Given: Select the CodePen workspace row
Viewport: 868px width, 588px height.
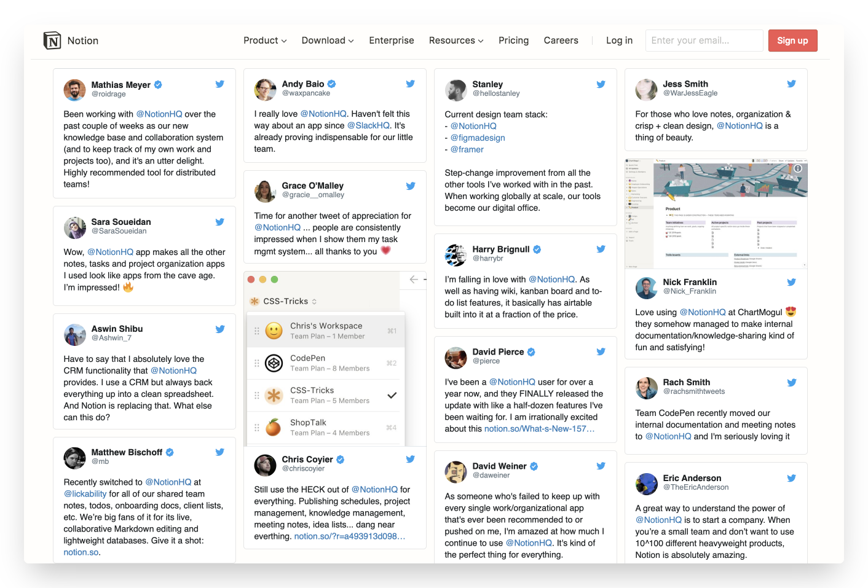Looking at the screenshot, I should (326, 363).
